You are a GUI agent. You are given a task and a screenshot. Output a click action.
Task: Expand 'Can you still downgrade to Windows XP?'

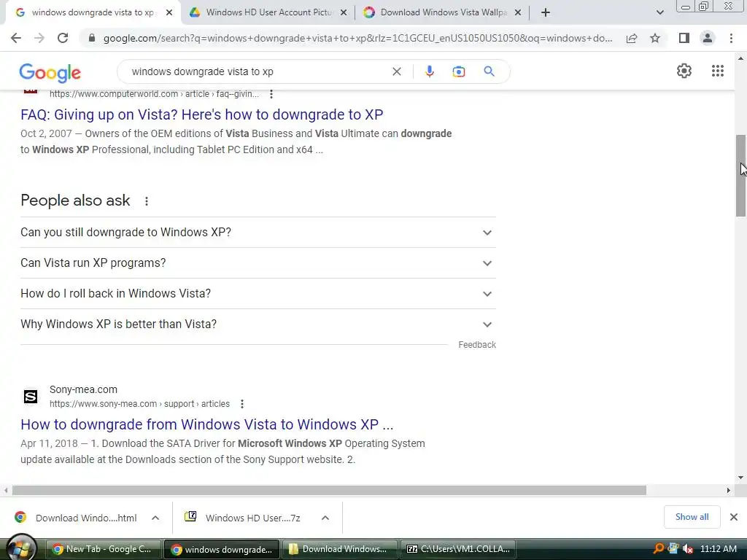point(258,233)
